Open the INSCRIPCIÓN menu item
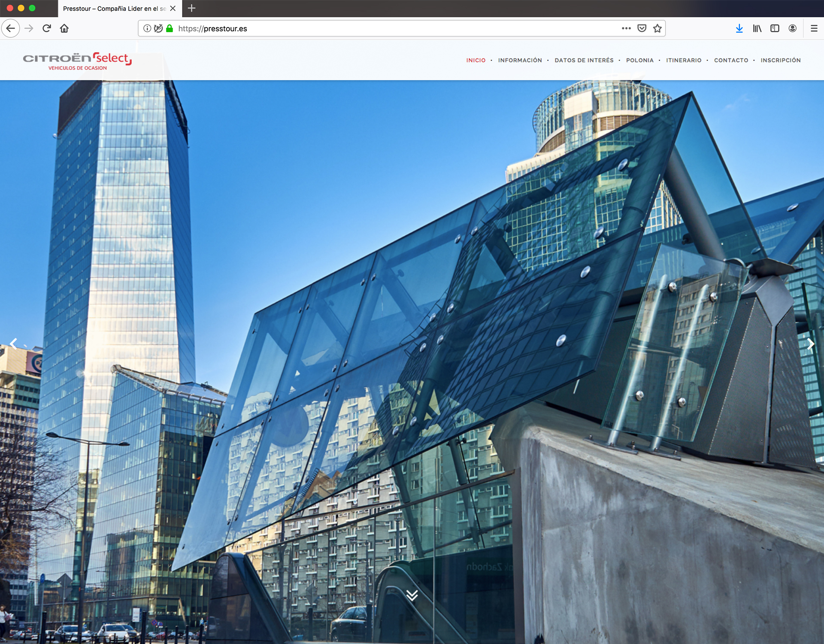 point(780,61)
